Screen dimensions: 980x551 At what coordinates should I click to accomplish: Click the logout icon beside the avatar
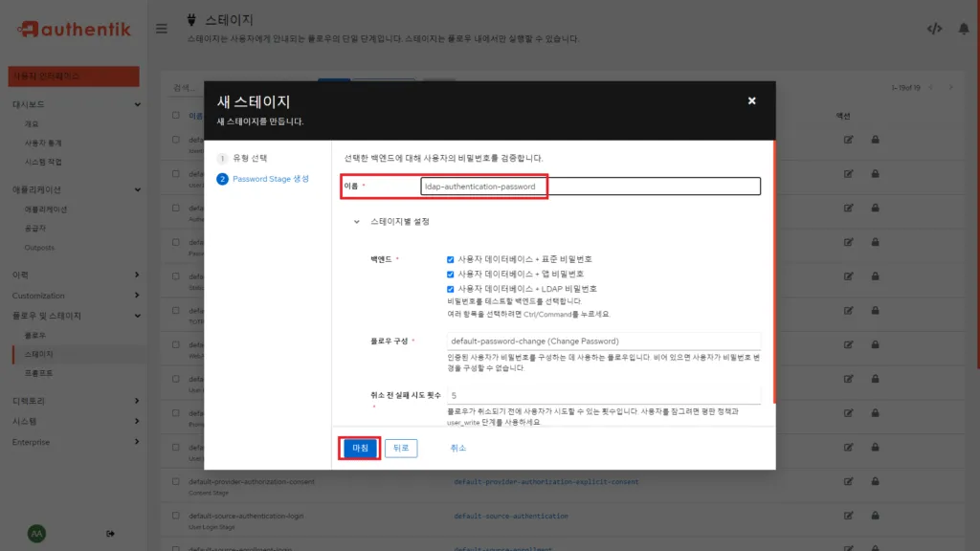click(109, 534)
